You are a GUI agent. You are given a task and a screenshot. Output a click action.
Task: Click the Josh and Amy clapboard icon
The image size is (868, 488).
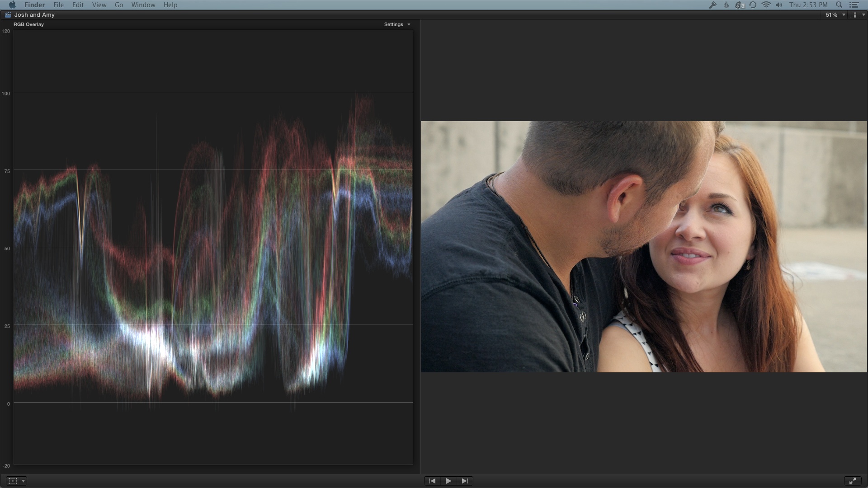[8, 15]
